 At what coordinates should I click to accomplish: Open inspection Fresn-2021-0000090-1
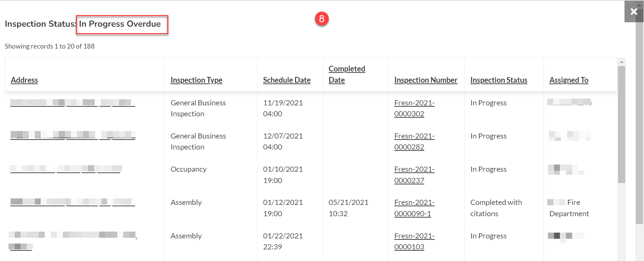414,208
